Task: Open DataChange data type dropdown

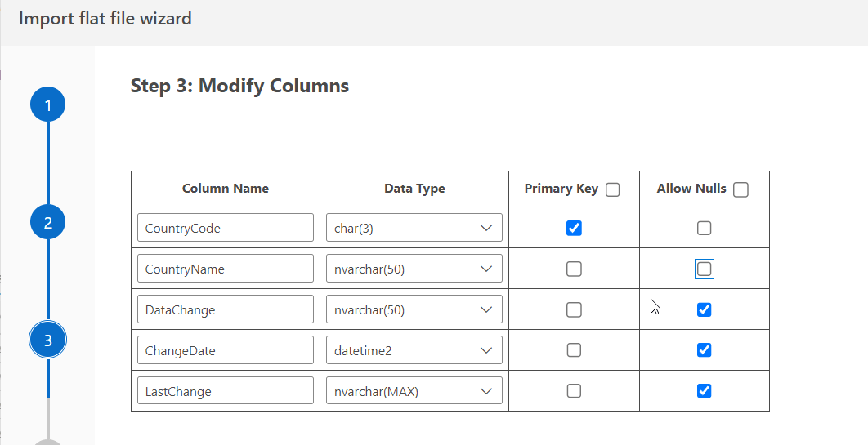Action: coord(414,309)
